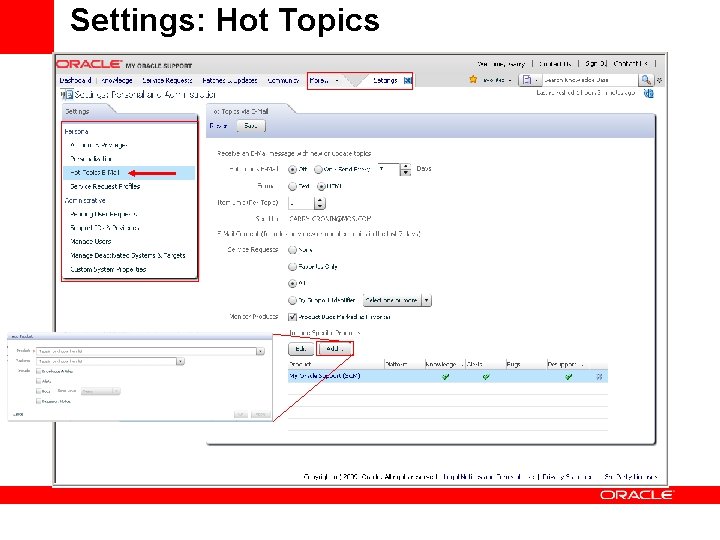Screen dimensions: 720x540
Task: Open the Favorites dropdown arrow
Action: pos(509,80)
